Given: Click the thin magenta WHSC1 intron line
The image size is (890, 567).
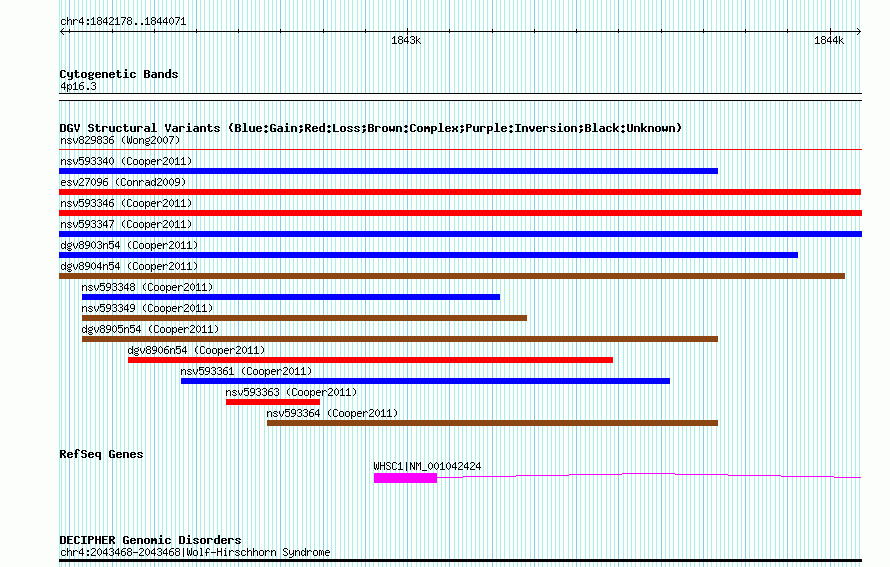Looking at the screenshot, I should (x=649, y=475).
